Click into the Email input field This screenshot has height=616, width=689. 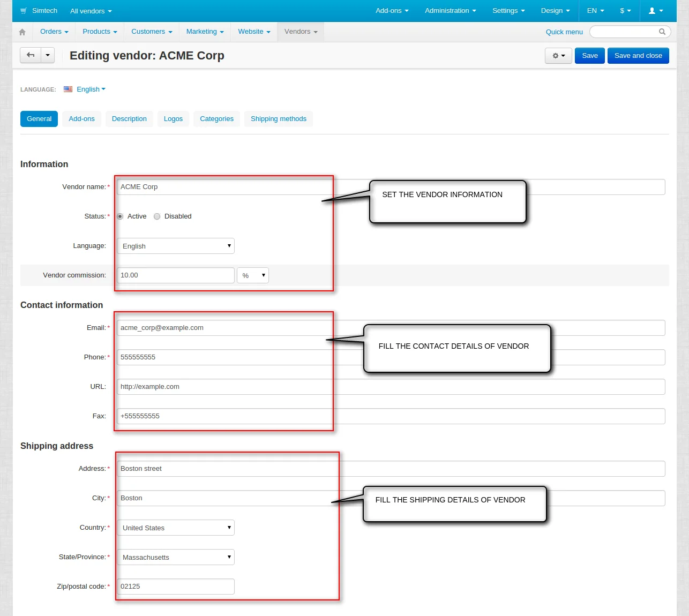tap(225, 328)
